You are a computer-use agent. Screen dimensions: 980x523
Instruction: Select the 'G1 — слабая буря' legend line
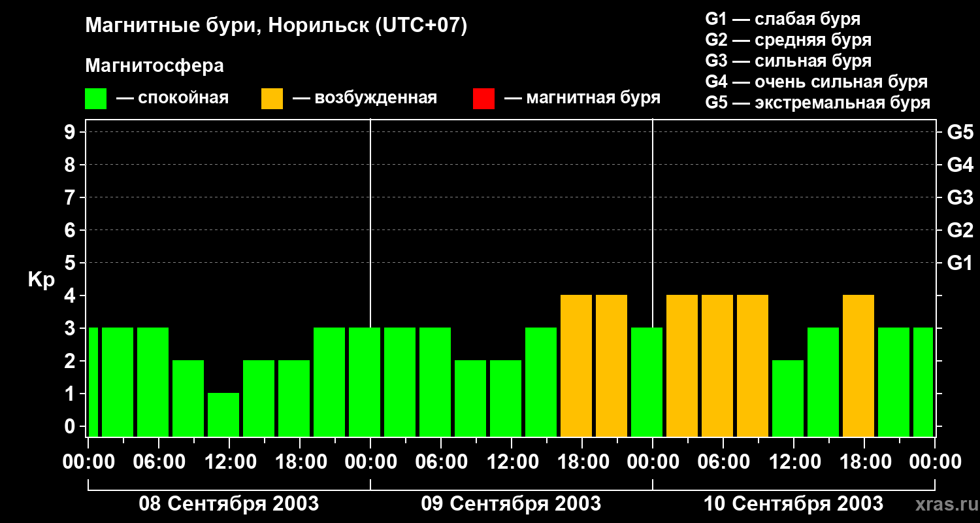coord(783,19)
